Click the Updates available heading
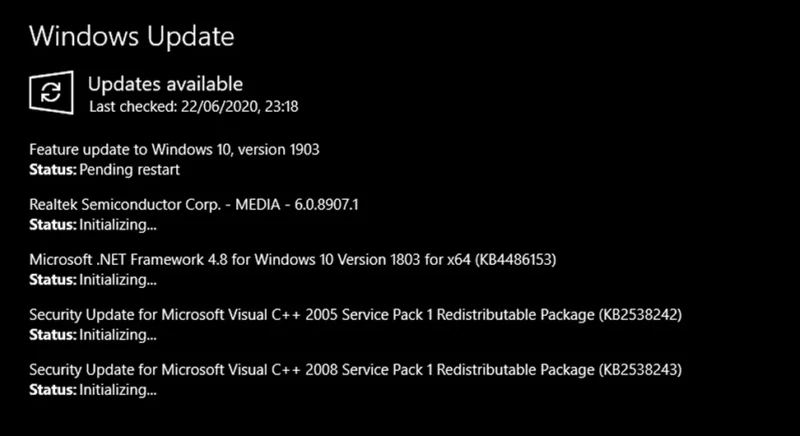 click(x=165, y=84)
